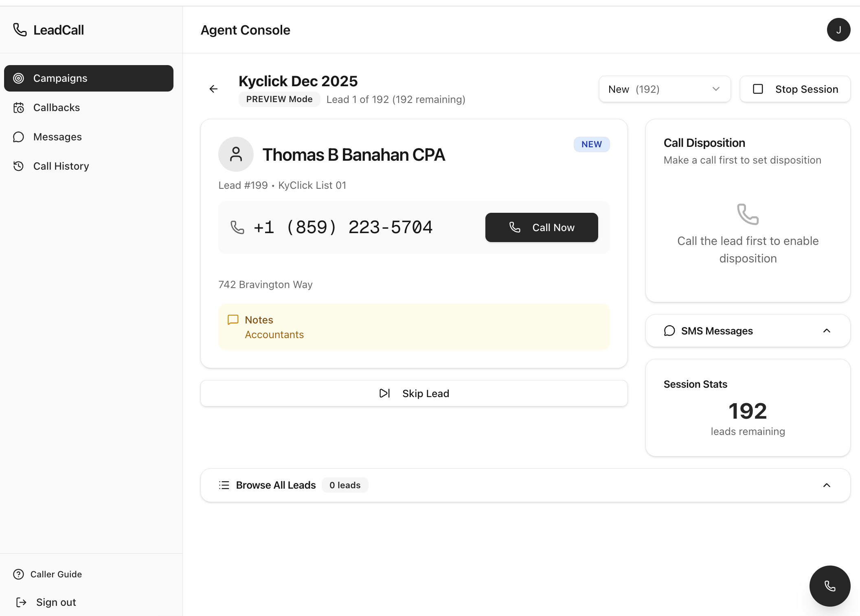860x616 pixels.
Task: Click the Browse All Leads chevron
Action: 827,485
